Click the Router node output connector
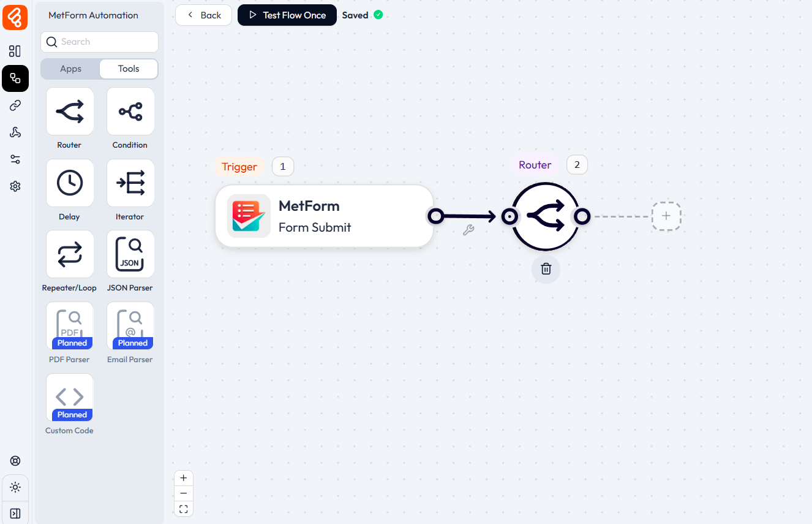The width and height of the screenshot is (812, 524). (x=582, y=216)
